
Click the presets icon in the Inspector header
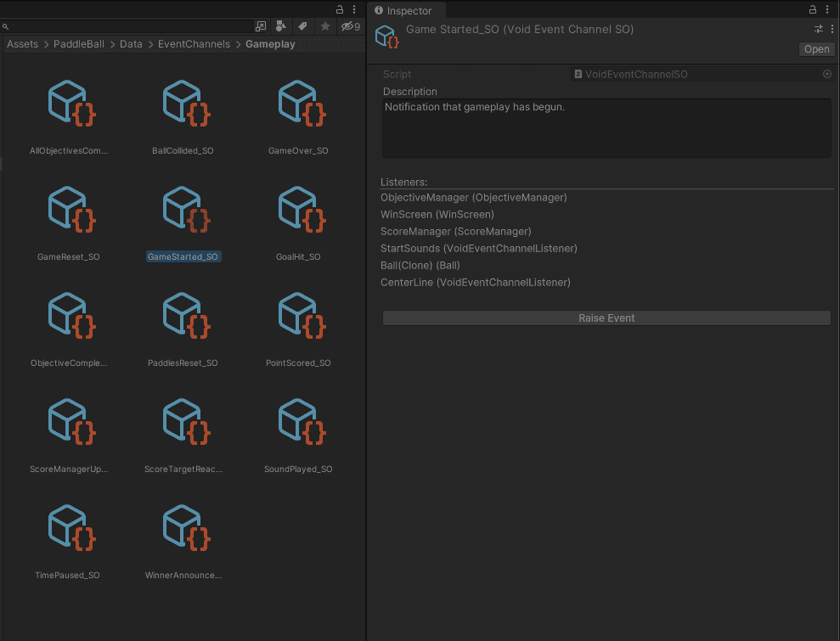[x=818, y=28]
